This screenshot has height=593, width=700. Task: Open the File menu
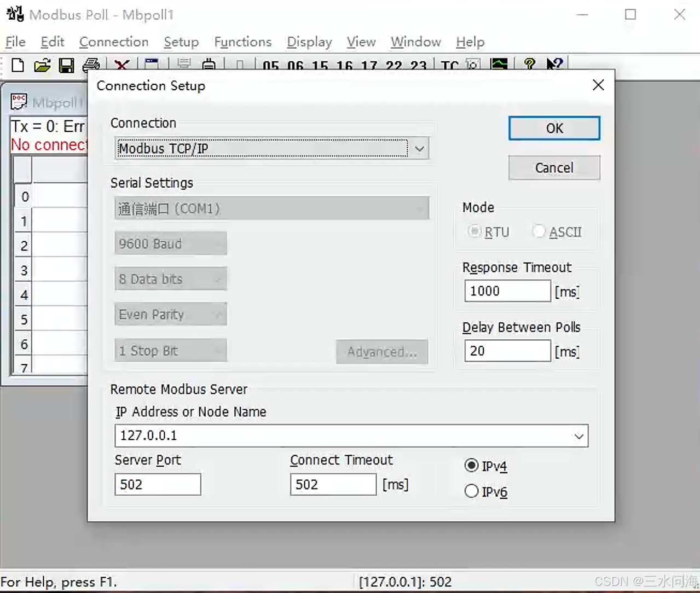15,42
